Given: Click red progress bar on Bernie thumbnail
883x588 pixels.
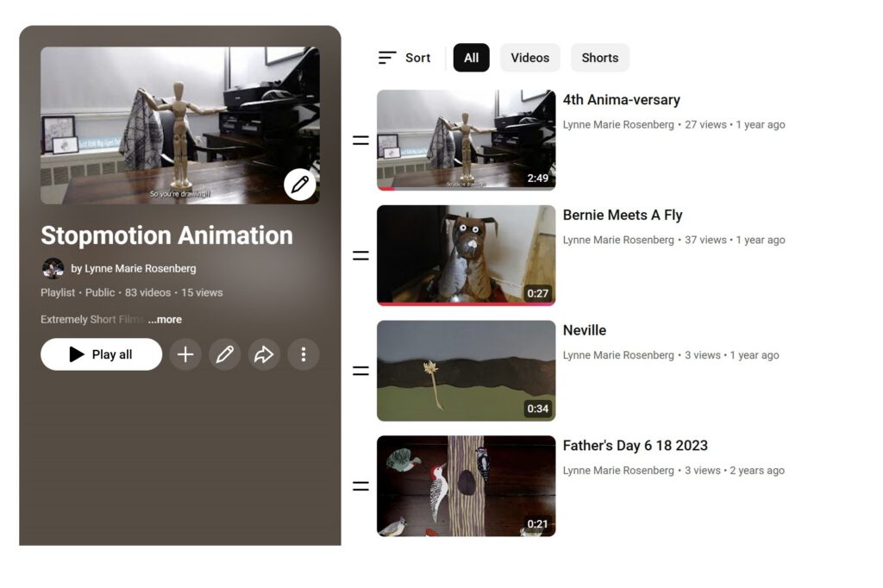Looking at the screenshot, I should click(466, 303).
